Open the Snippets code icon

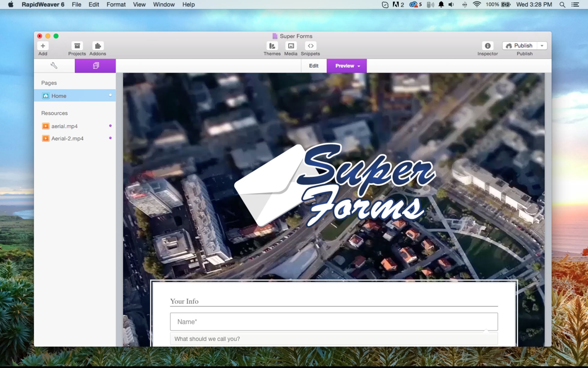point(310,46)
